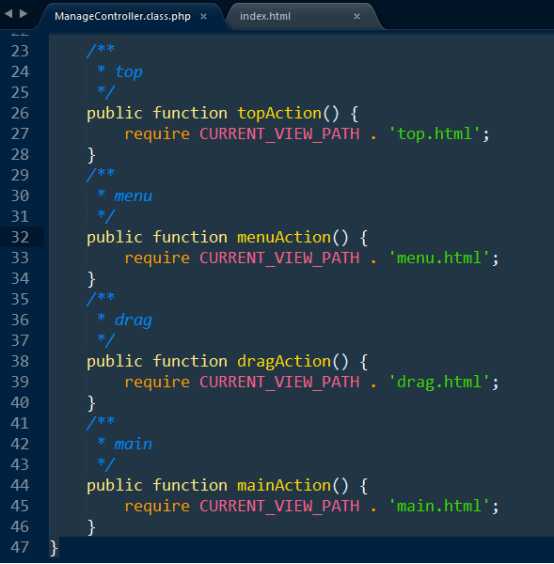554x564 pixels.
Task: Switch to index.html tab
Action: pos(265,17)
